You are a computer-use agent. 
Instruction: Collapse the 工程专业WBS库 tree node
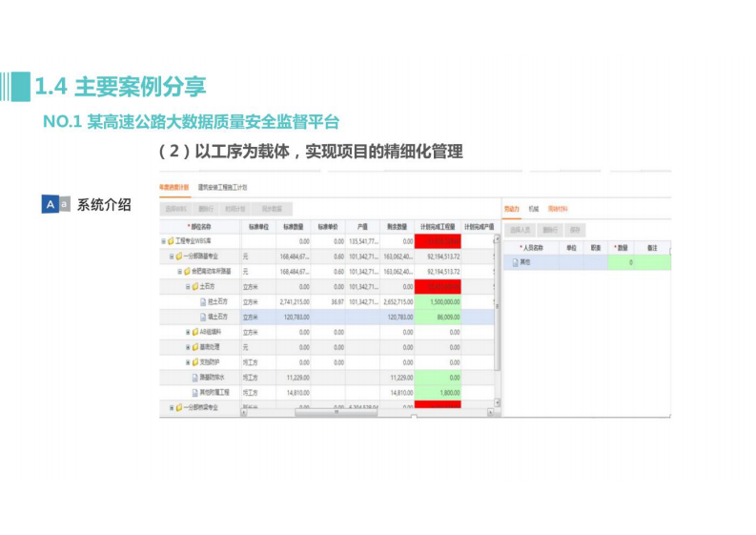tap(163, 241)
